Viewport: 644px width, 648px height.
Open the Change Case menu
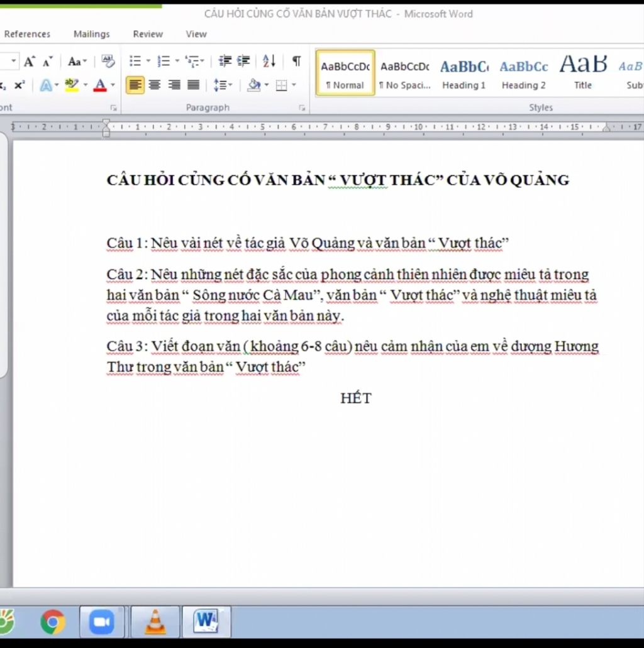(x=77, y=62)
